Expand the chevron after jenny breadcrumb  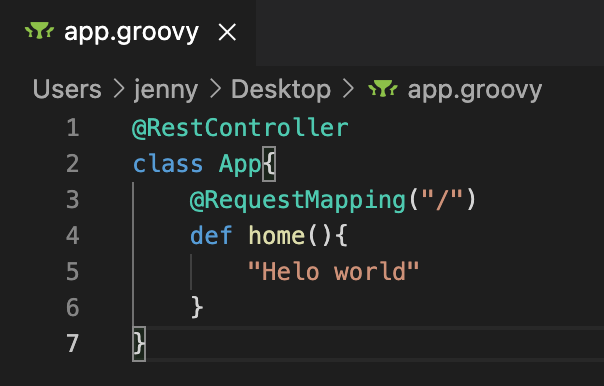[216, 89]
